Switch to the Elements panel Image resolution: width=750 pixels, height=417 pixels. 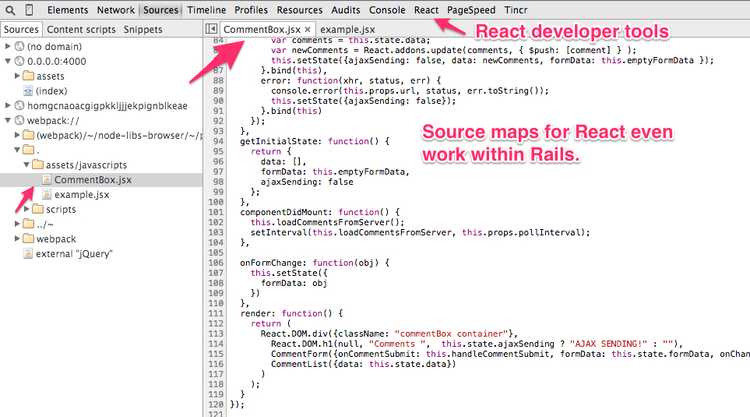68,10
